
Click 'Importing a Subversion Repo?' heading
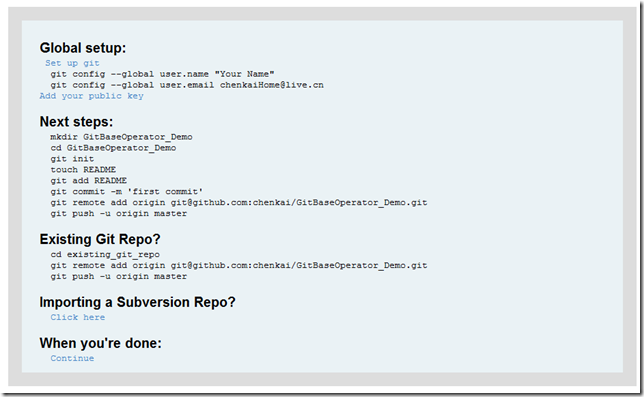pyautogui.click(x=138, y=302)
